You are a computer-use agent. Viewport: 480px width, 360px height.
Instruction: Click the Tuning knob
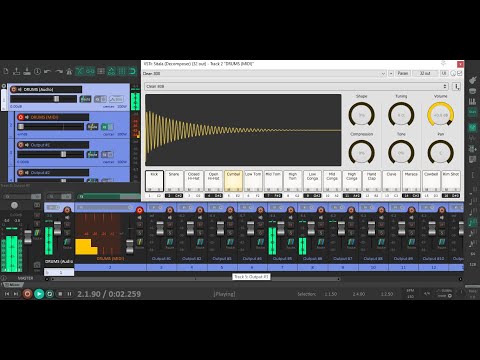401,115
